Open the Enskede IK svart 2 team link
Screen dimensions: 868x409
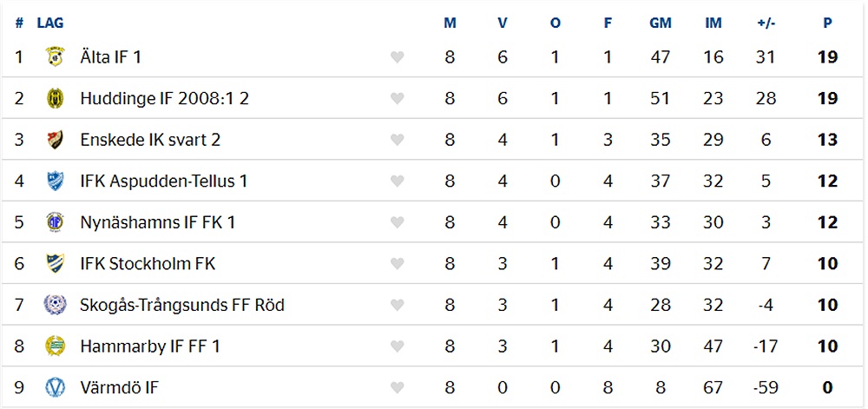pyautogui.click(x=150, y=140)
